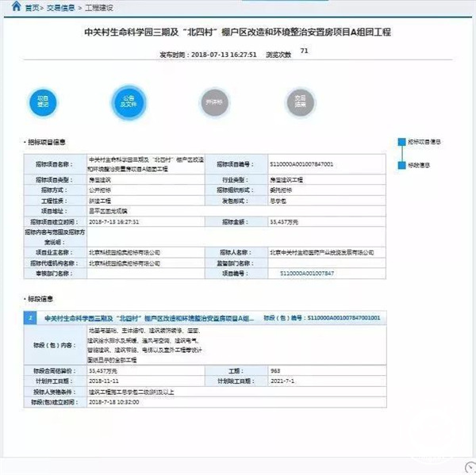Click creation time 2018-7-13 16:27:51 cell
476x475 pixels.
point(146,222)
